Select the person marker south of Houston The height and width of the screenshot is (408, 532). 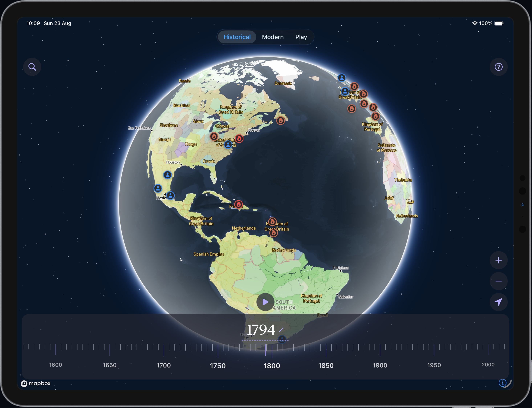167,175
